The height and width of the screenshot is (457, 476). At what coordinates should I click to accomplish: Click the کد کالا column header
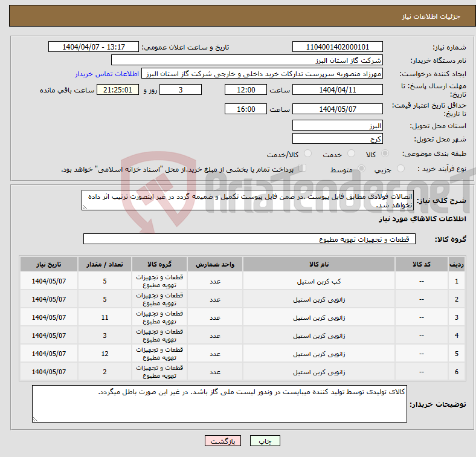[x=422, y=264]
